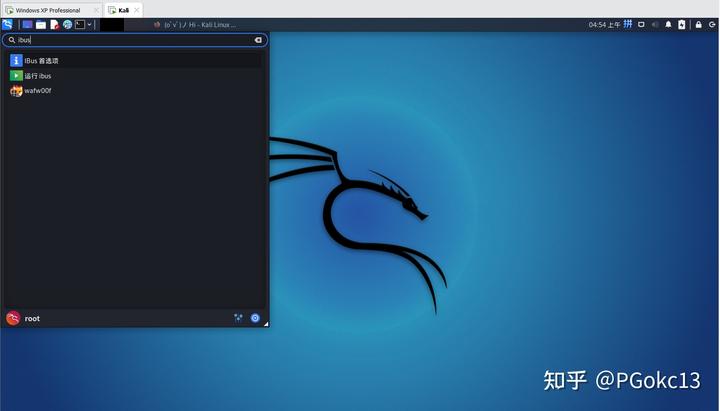Screen dimensions: 720x411
Task: Open the 拼 input method indicator
Action: tap(628, 24)
